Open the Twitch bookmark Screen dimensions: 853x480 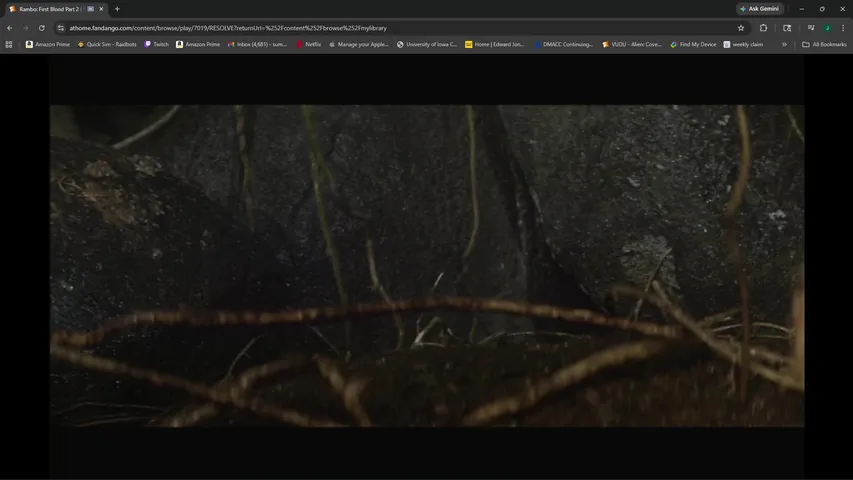pyautogui.click(x=157, y=45)
